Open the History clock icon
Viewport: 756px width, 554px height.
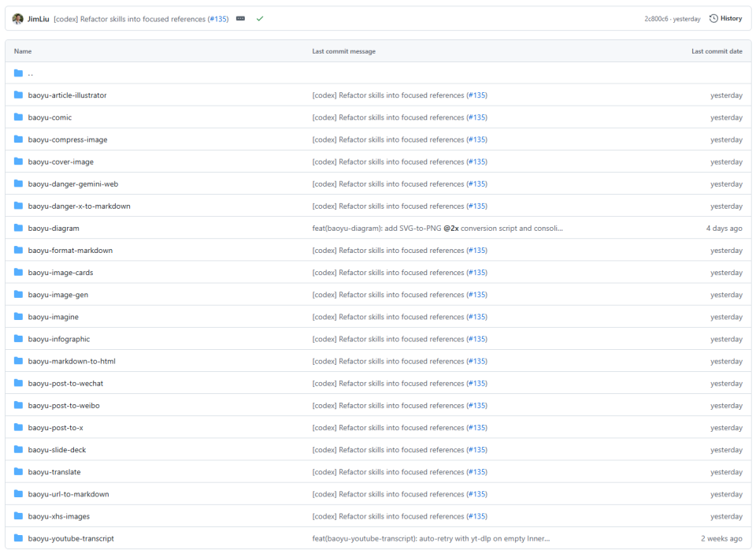713,18
